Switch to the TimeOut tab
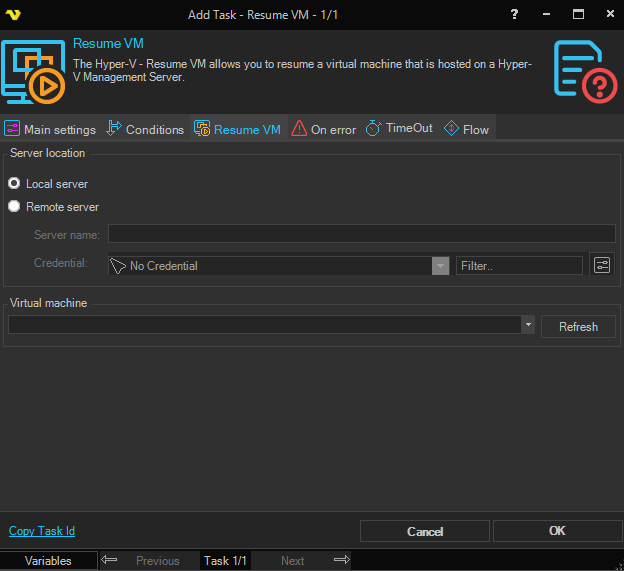This screenshot has height=571, width=624. (x=399, y=129)
